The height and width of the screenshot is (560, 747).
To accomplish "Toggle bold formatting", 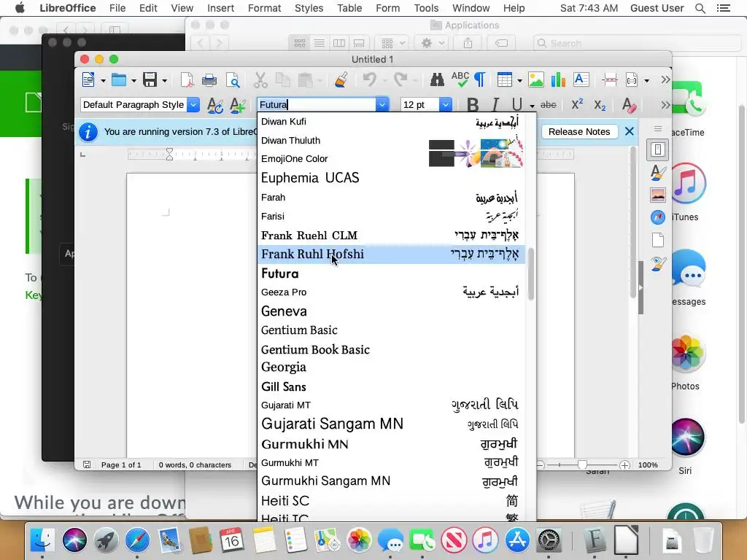I will tap(473, 105).
